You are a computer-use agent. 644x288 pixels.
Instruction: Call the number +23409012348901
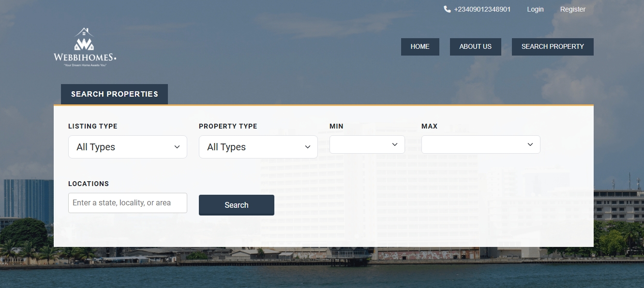(482, 9)
